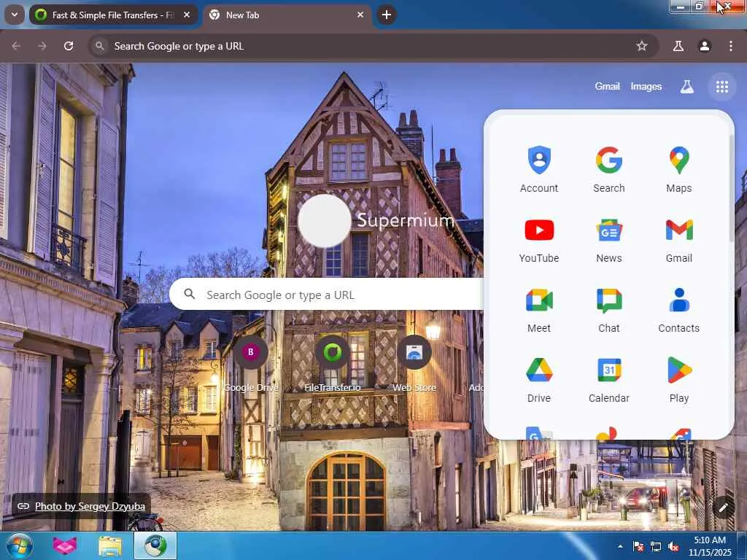The image size is (747, 560).
Task: Open YouTube from the apps panel
Action: click(539, 239)
